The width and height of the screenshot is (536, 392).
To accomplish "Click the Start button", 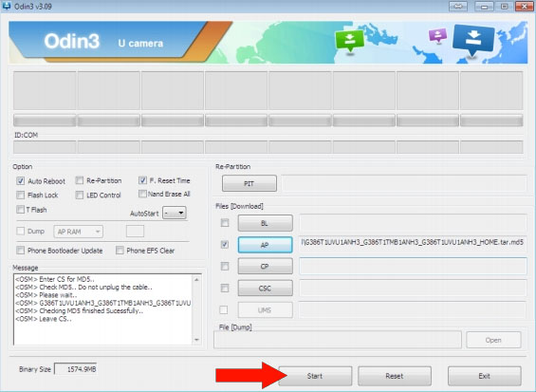I will [315, 376].
